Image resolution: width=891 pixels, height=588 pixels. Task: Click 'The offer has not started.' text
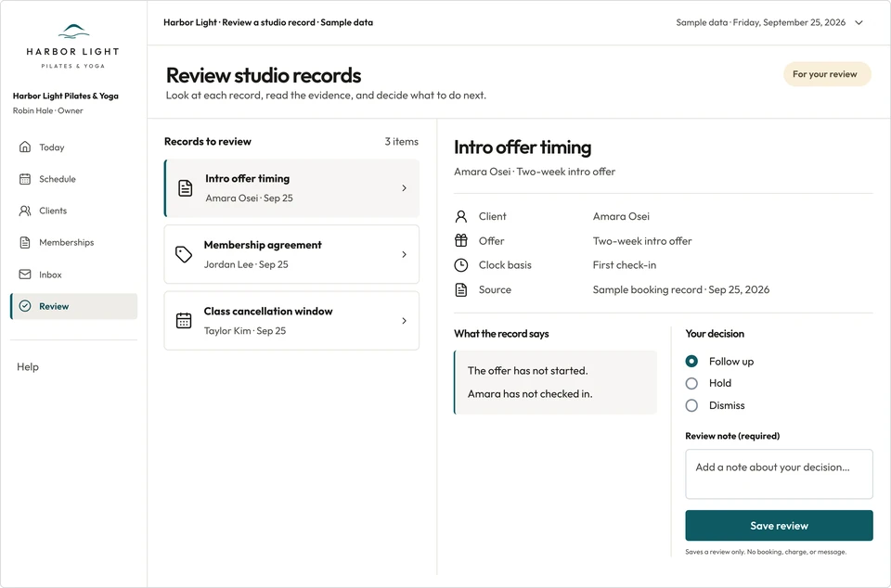coord(528,371)
